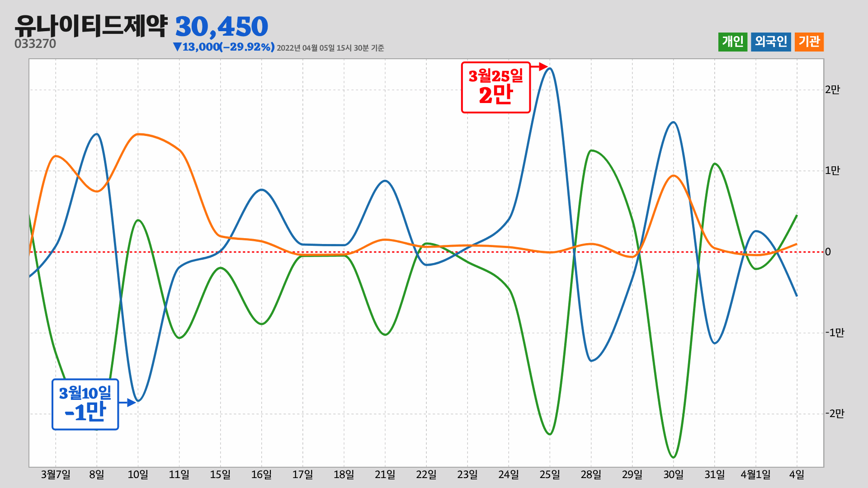Click the 30일 x-axis label
The height and width of the screenshot is (488, 868).
[673, 475]
